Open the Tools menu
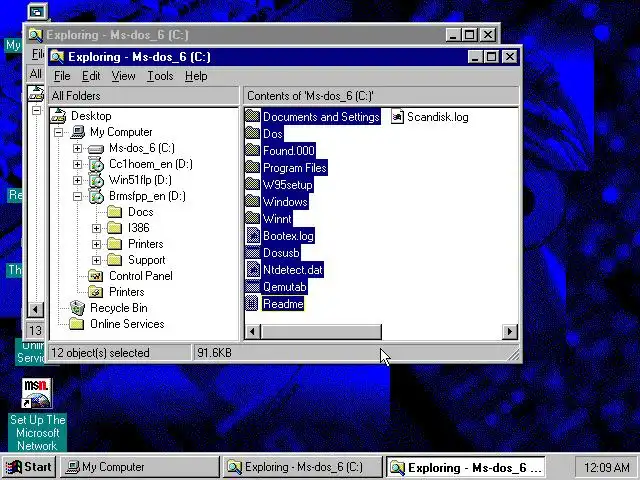Image resolution: width=640 pixels, height=480 pixels. (160, 76)
